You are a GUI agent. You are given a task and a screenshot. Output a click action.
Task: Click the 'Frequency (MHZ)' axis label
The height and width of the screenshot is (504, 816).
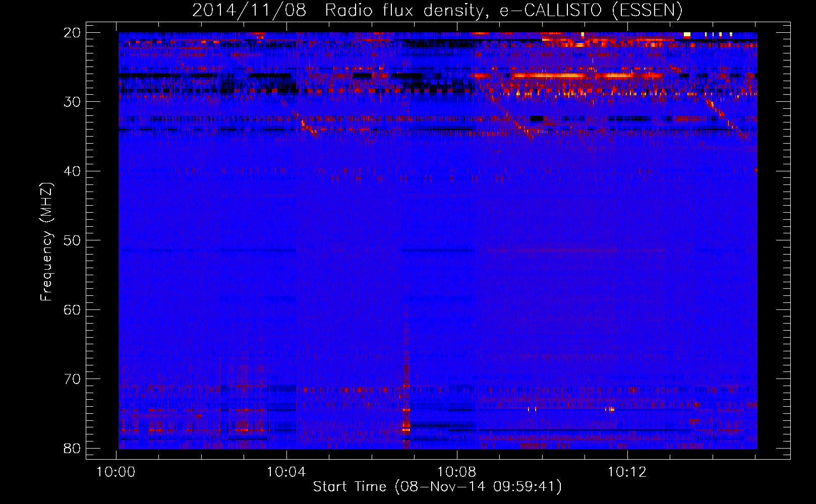pyautogui.click(x=46, y=242)
